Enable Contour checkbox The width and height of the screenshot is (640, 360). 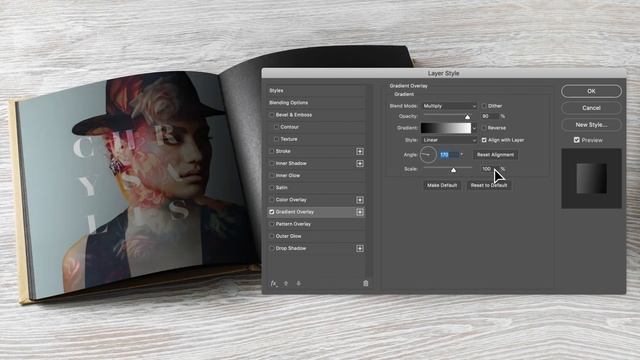click(276, 127)
